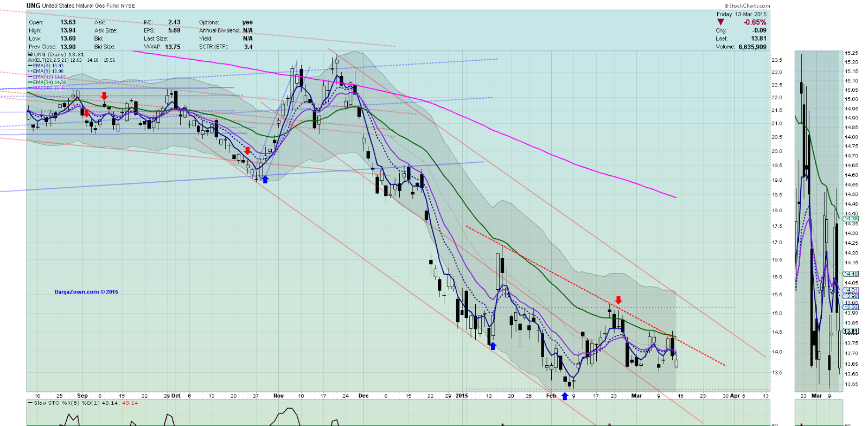Screen dimensions: 868x426
Task: Click the VWAP value 13.75
Action: click(x=173, y=47)
